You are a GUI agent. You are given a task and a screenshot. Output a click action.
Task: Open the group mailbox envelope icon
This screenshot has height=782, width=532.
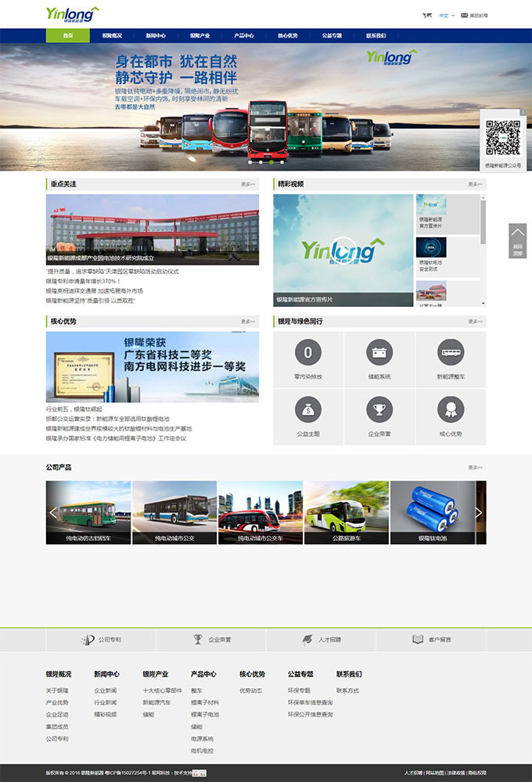click(x=465, y=15)
